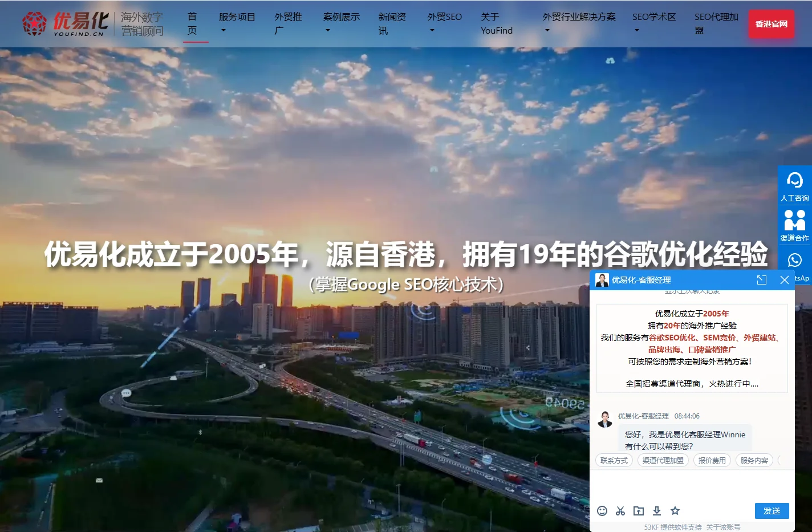Click the screenshot scissors icon in chat
812x532 pixels.
pos(620,511)
